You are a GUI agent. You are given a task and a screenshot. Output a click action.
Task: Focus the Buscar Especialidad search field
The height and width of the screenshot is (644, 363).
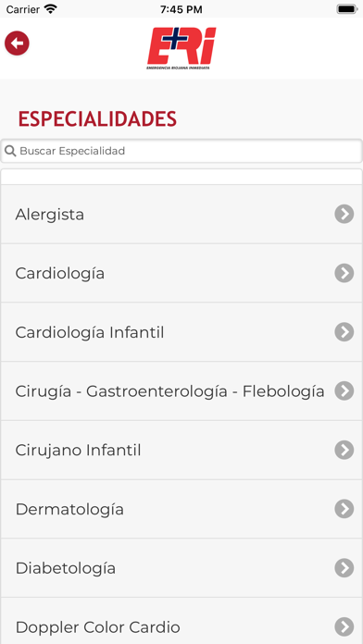point(181,151)
